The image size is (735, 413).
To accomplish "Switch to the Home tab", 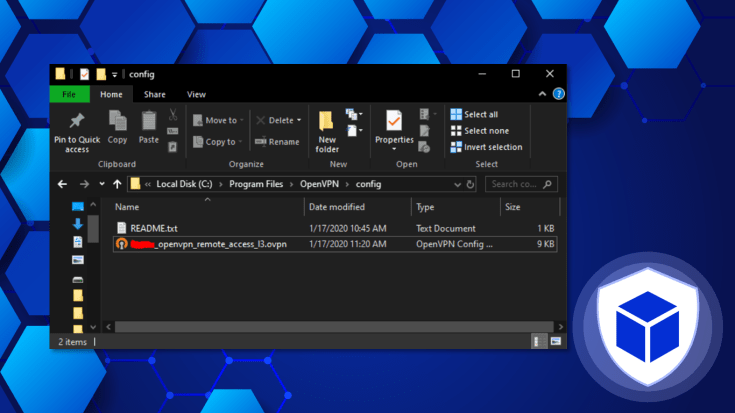I will pyautogui.click(x=111, y=94).
